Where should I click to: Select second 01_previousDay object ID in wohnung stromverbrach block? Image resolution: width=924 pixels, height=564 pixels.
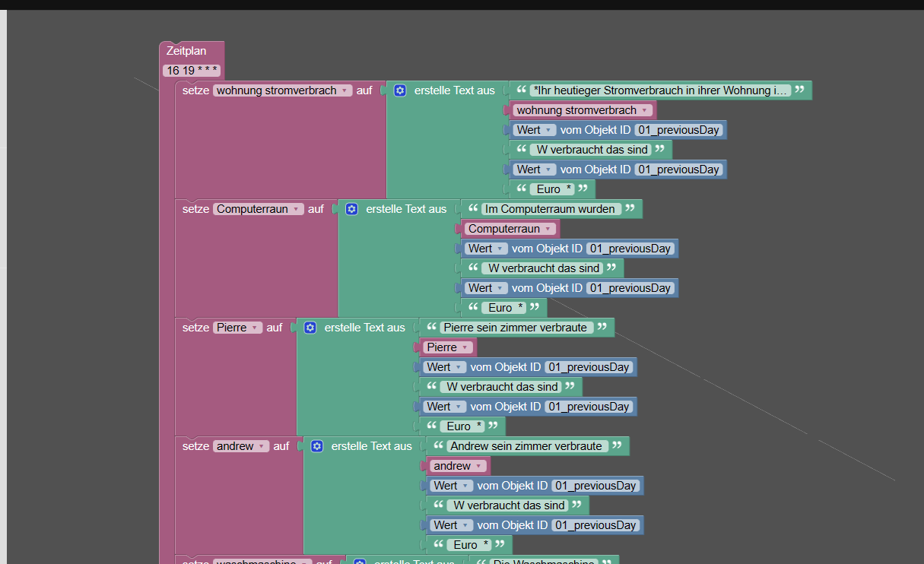click(x=679, y=170)
